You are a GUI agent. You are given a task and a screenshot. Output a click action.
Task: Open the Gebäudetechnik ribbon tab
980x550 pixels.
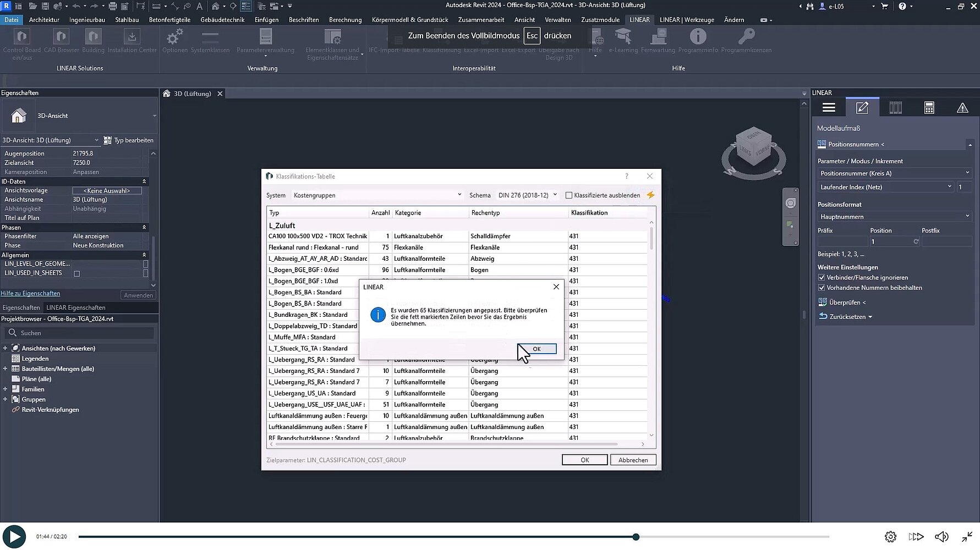click(x=222, y=20)
